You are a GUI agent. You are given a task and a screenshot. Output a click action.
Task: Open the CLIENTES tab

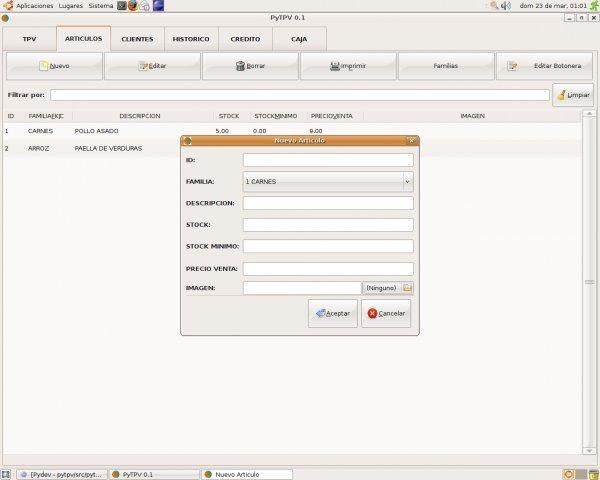coord(137,39)
